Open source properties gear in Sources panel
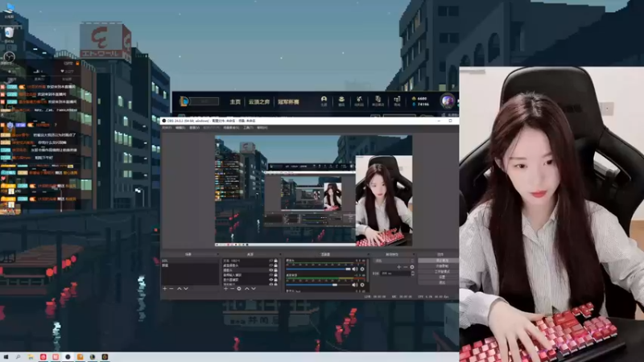 [238, 289]
